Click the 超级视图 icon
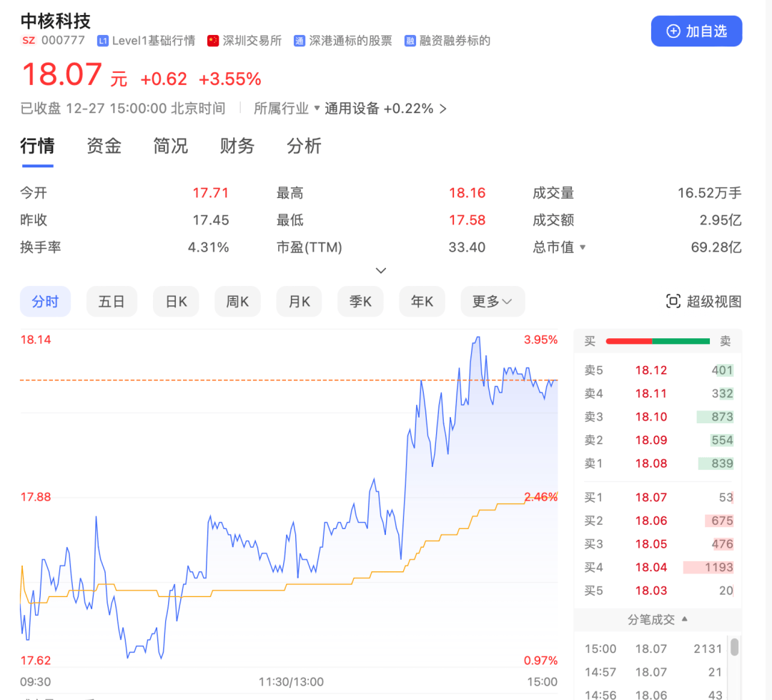Screen dimensions: 772x700 (x=673, y=301)
